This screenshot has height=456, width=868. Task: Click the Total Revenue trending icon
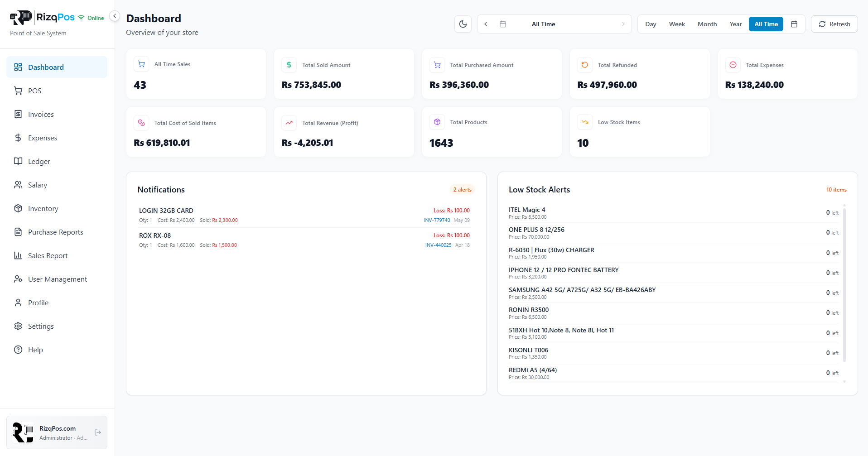click(x=289, y=123)
